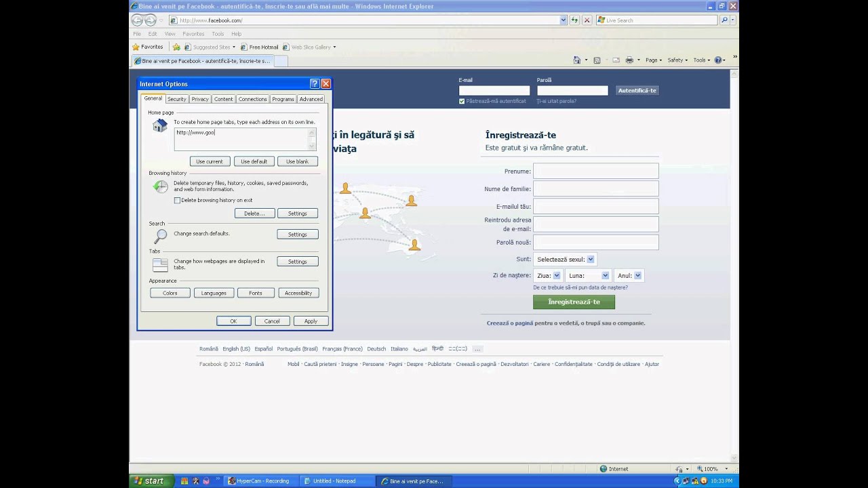Image resolution: width=868 pixels, height=488 pixels.
Task: Click the Delete... browsing history button
Action: pos(255,213)
